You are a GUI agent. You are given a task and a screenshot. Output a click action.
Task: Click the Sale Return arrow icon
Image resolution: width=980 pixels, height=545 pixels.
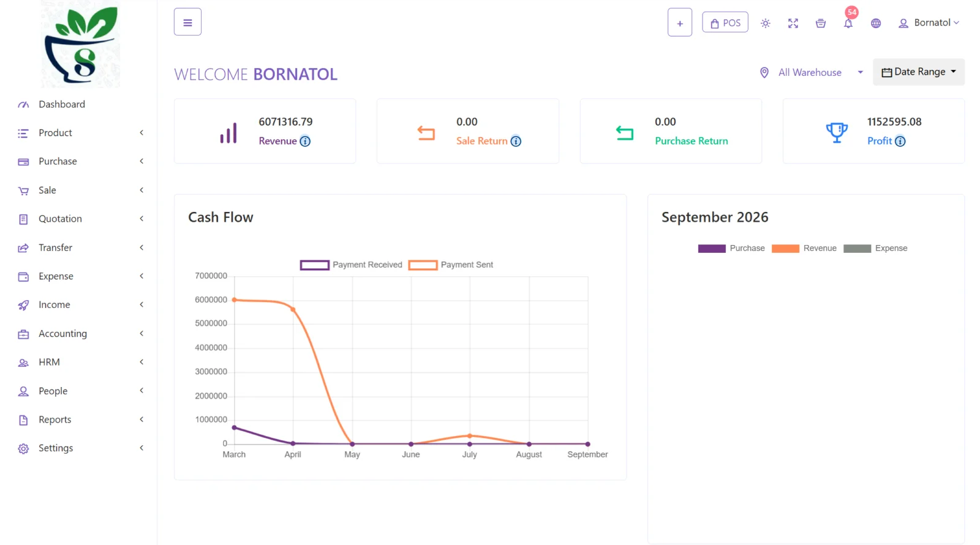coord(426,133)
